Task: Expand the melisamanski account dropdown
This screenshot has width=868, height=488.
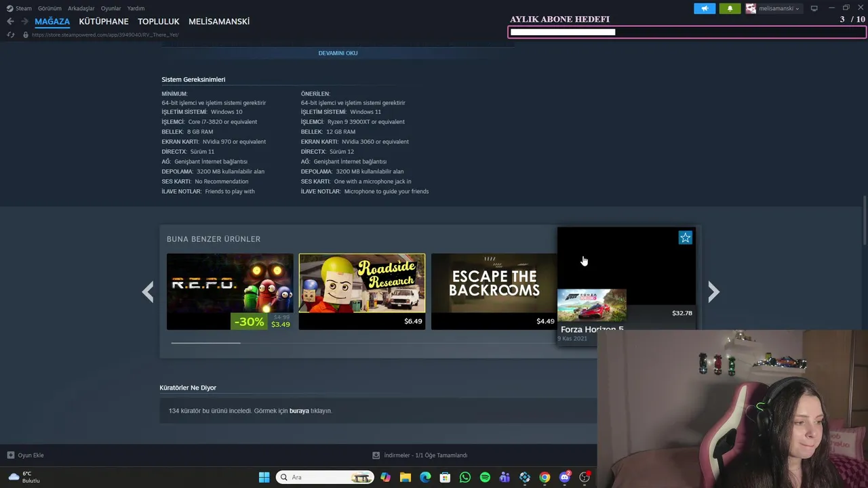Action: click(x=778, y=9)
